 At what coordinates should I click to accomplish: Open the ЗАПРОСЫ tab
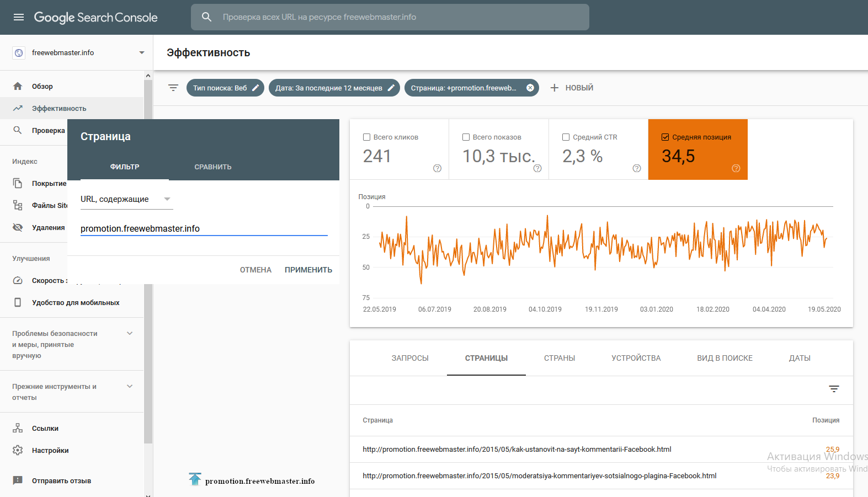[410, 358]
